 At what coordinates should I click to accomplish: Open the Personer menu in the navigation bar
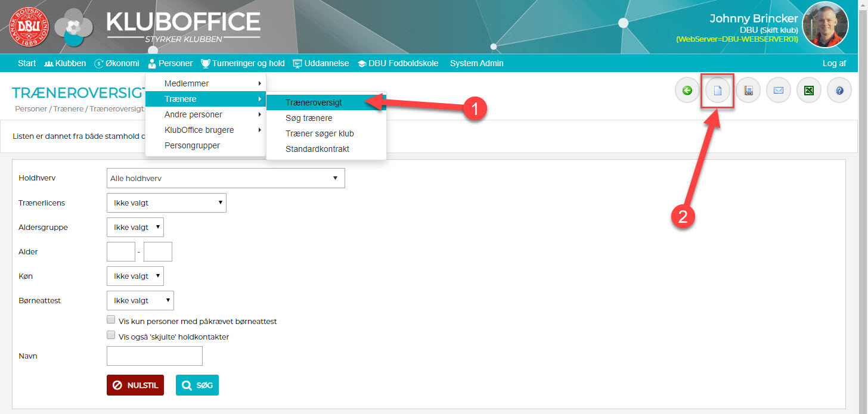(170, 63)
